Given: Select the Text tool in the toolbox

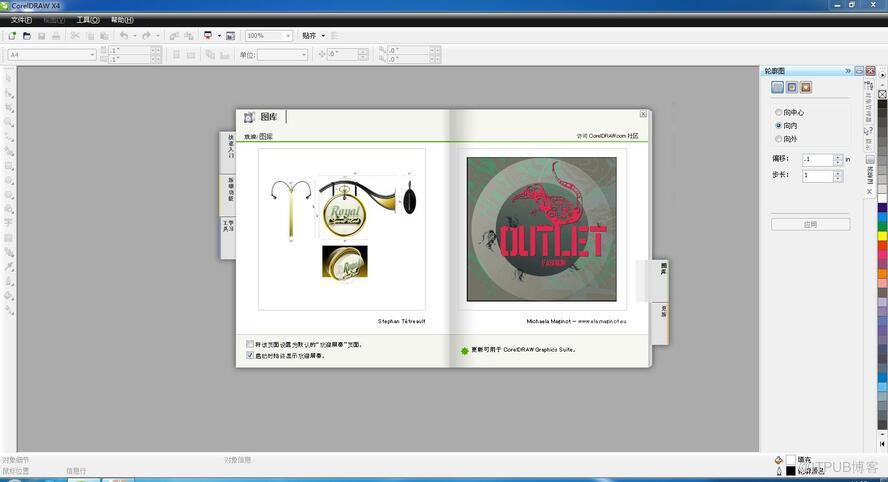Looking at the screenshot, I should tap(9, 223).
